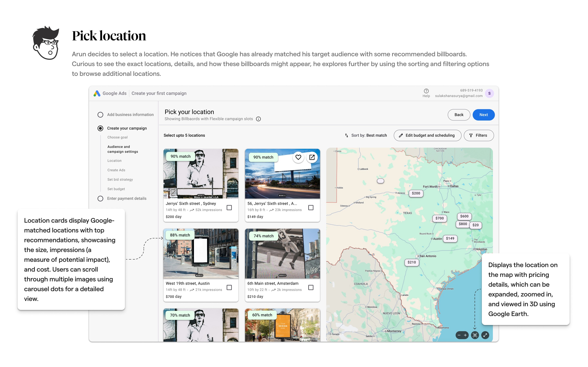Go to Set bid strategy step
The image size is (588, 367).
(x=120, y=180)
